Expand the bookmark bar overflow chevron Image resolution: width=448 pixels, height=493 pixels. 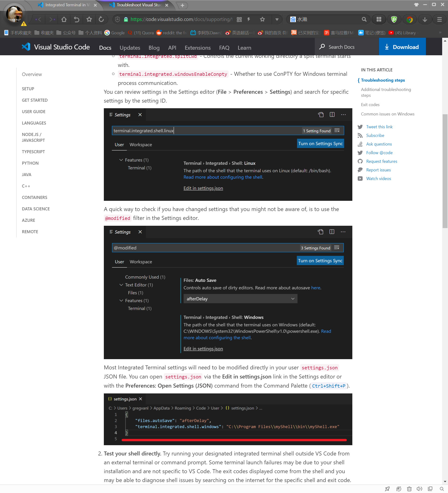440,32
